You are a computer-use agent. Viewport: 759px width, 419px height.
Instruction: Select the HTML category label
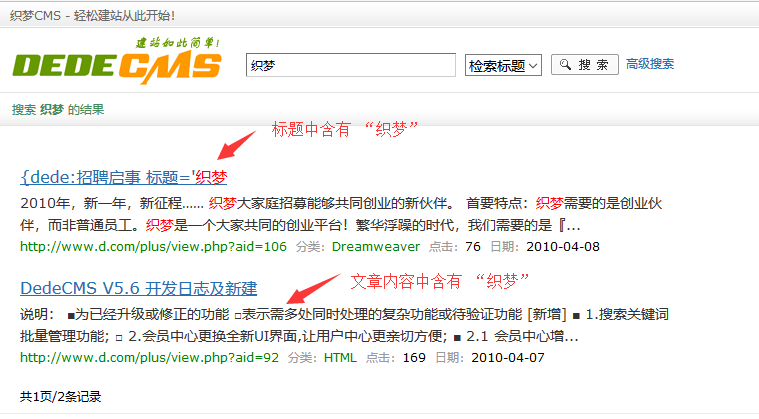(x=340, y=356)
